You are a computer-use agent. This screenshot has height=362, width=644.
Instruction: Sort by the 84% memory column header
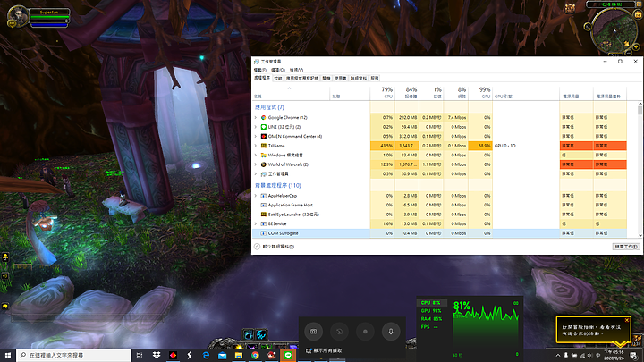[407, 93]
